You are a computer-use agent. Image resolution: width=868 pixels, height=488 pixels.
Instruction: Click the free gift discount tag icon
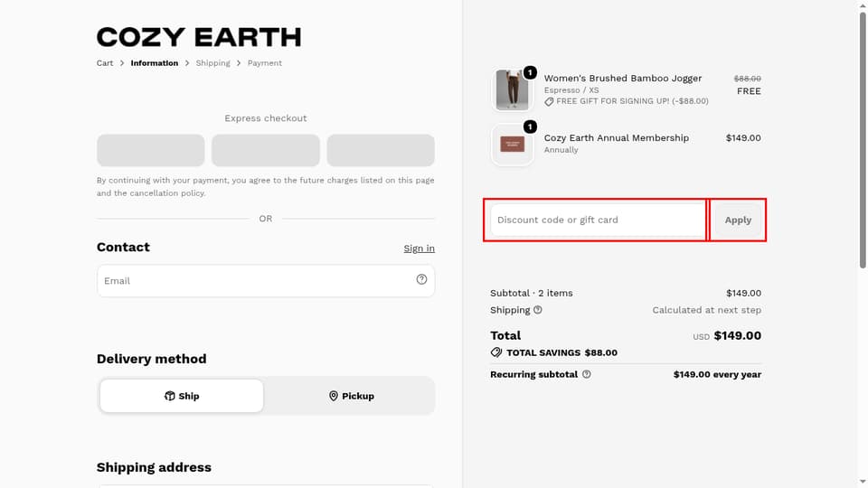point(549,102)
